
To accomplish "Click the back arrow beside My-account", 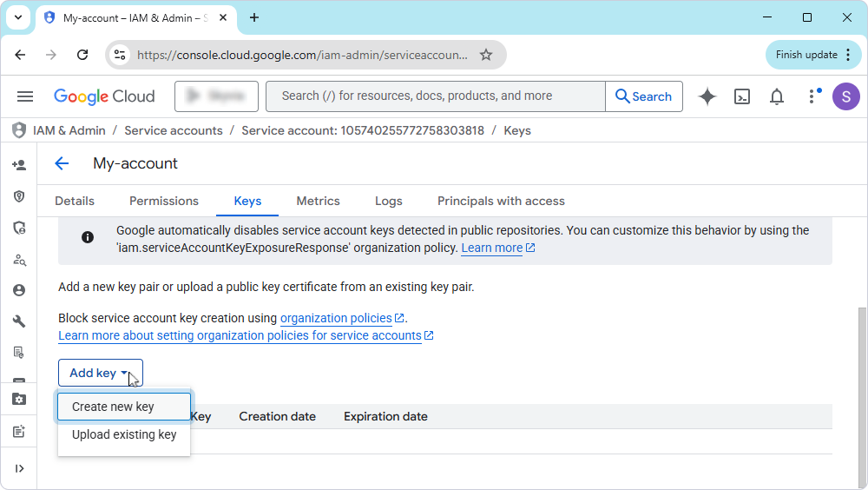I will (x=62, y=163).
